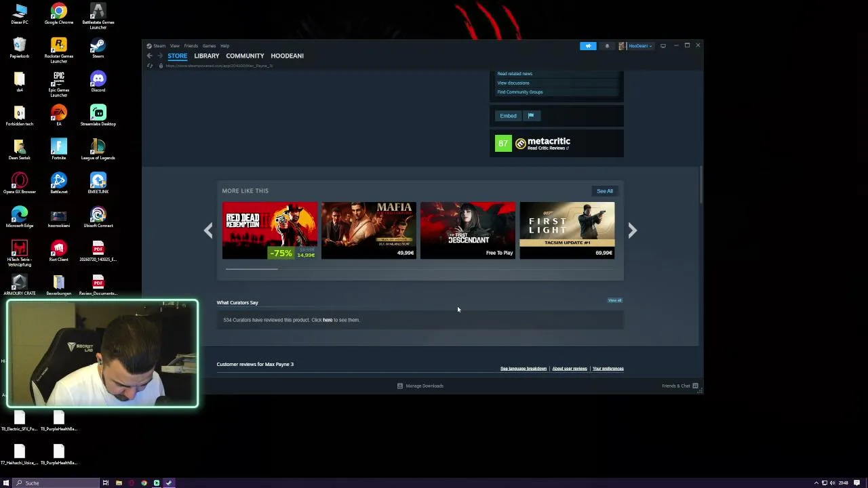The height and width of the screenshot is (488, 868).
Task: Open File Explorer from the taskbar
Action: point(119,483)
